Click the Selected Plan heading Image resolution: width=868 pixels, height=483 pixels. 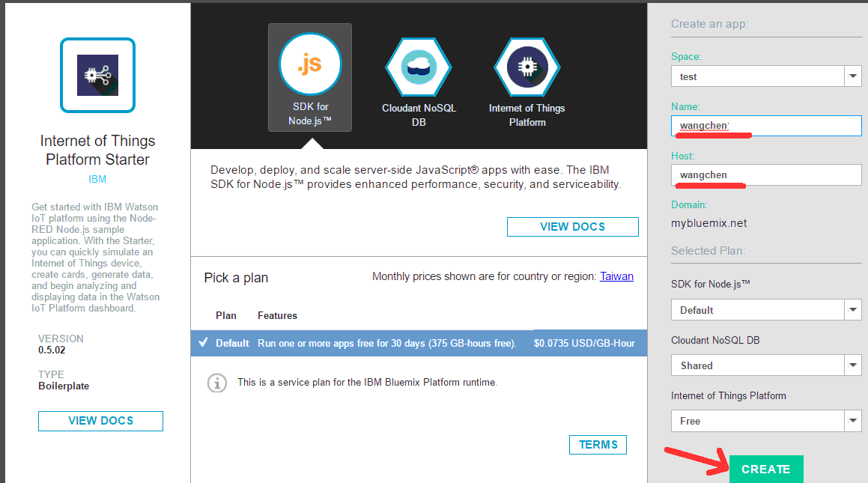(708, 251)
